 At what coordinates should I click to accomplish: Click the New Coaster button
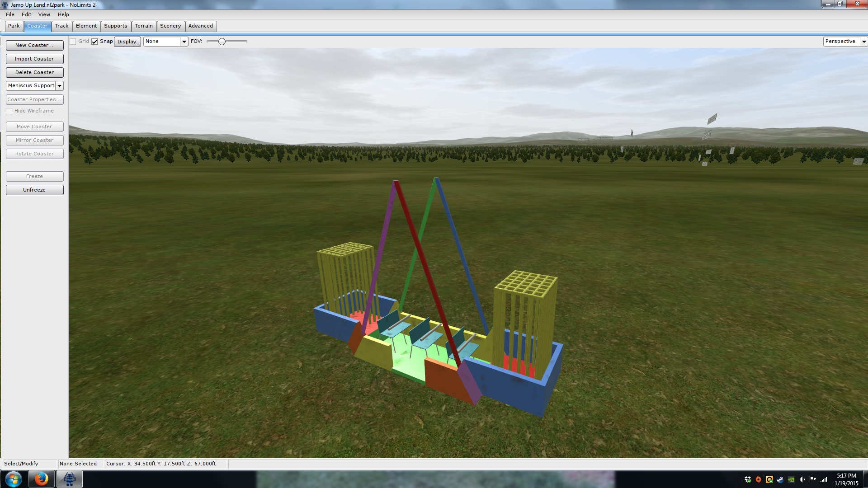click(x=34, y=45)
